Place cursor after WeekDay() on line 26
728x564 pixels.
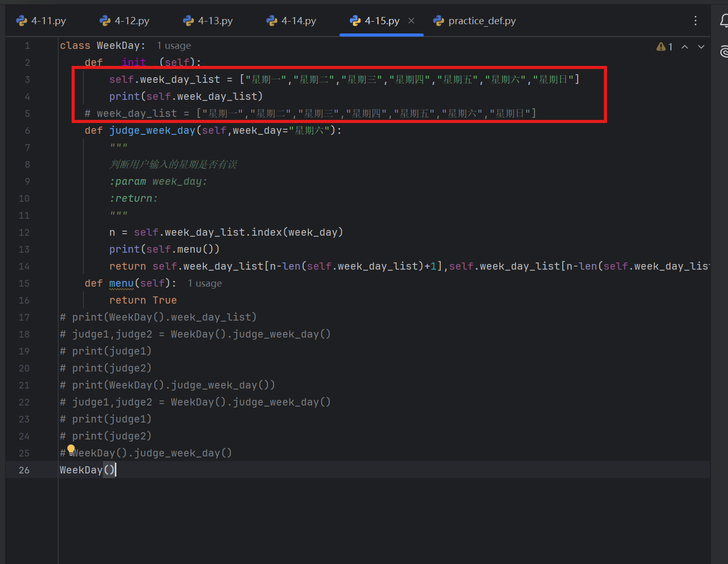(116, 470)
